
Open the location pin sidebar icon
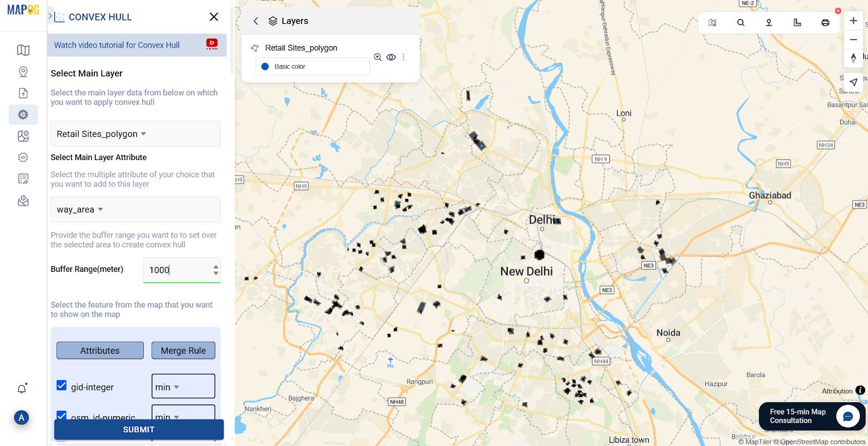coord(23,72)
